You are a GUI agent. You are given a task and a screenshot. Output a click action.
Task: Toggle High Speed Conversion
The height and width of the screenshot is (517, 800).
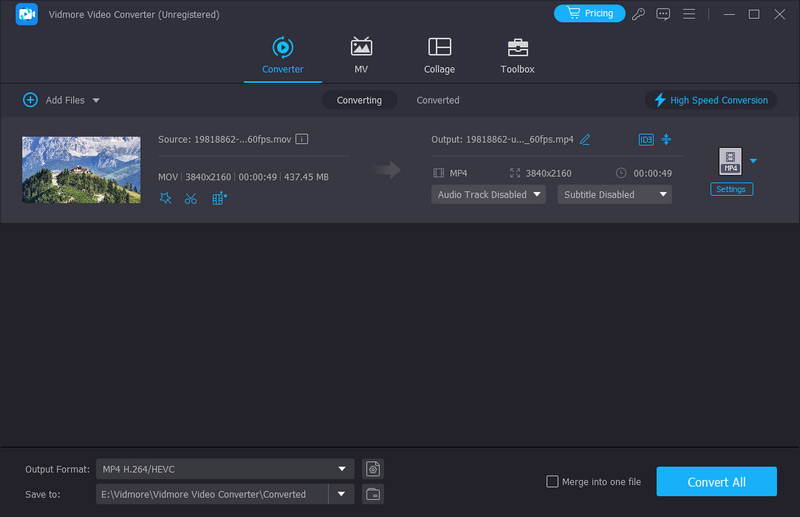[711, 100]
